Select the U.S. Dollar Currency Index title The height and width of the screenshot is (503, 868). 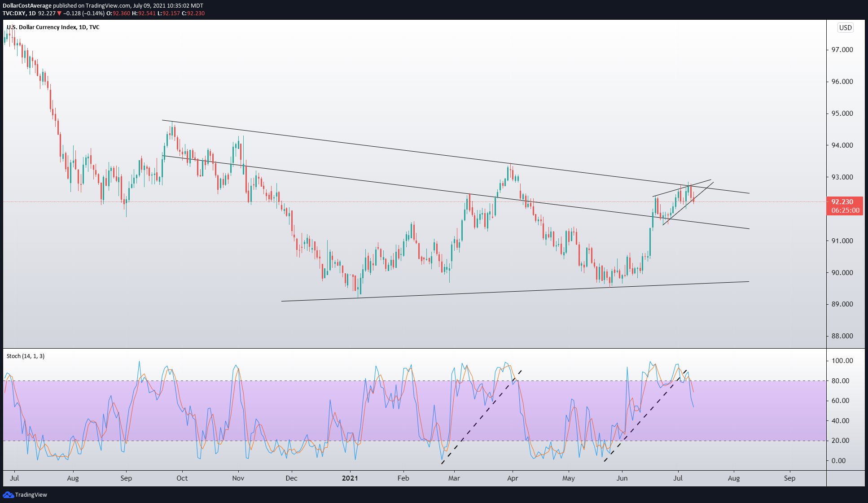pyautogui.click(x=53, y=27)
